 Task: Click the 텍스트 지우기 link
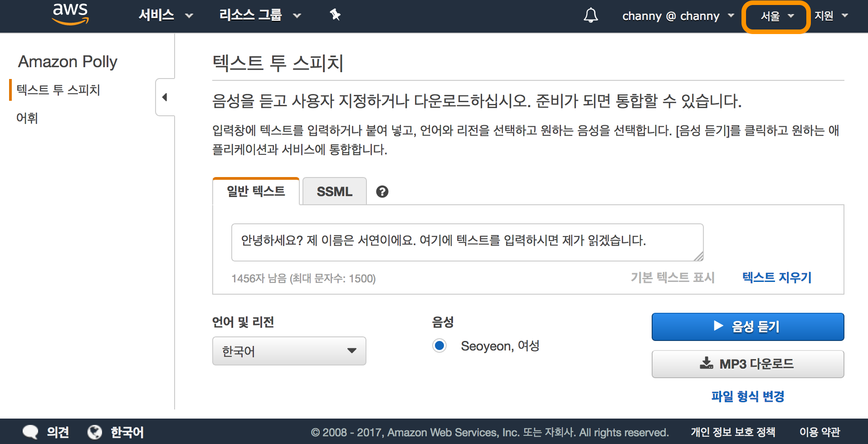777,277
